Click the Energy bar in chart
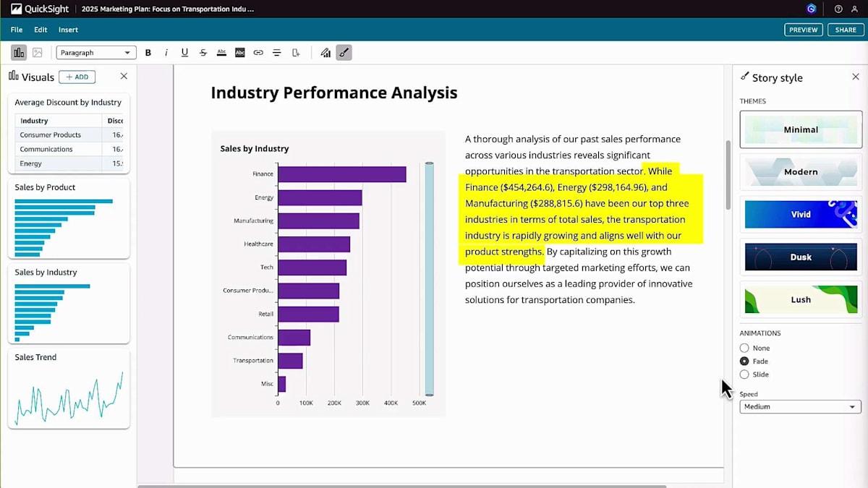The height and width of the screenshot is (488, 868). coord(320,197)
